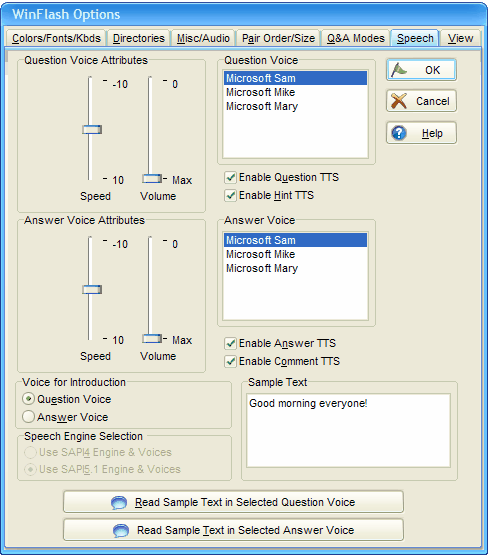Open the Q&A Modes tab
The height and width of the screenshot is (555, 488).
point(356,38)
